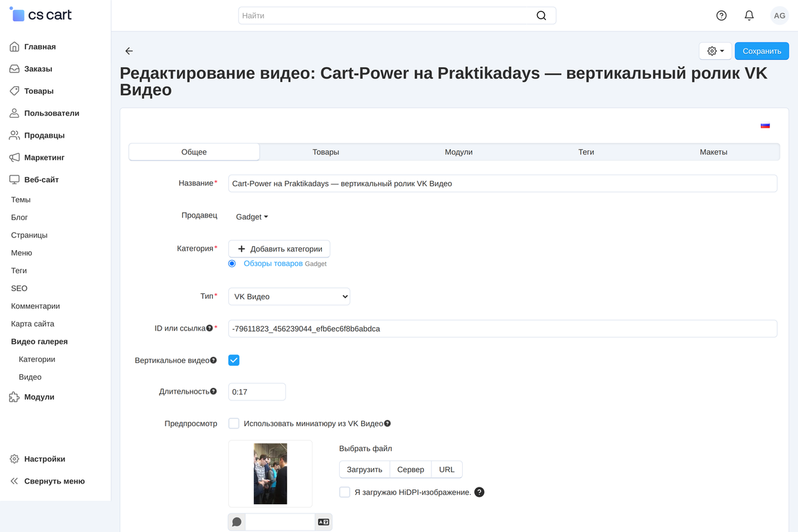Screen dimensions: 798x532
Task: Click the URL file button
Action: tap(447, 469)
